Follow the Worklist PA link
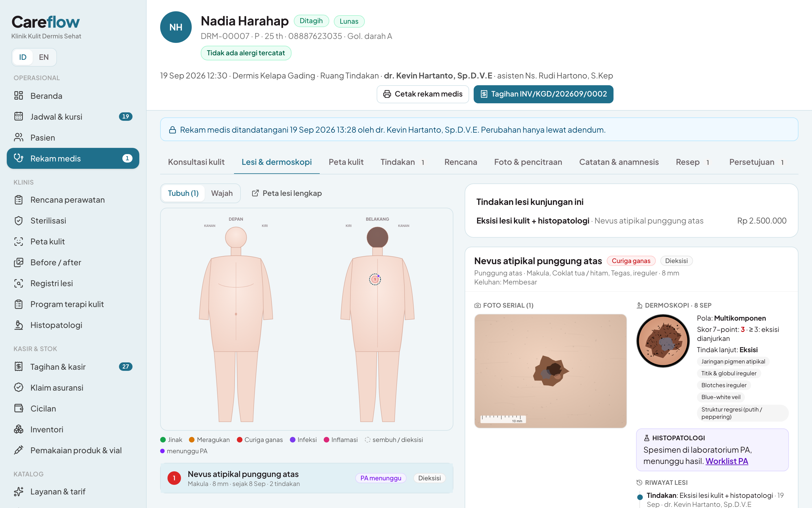The image size is (812, 508). (727, 461)
